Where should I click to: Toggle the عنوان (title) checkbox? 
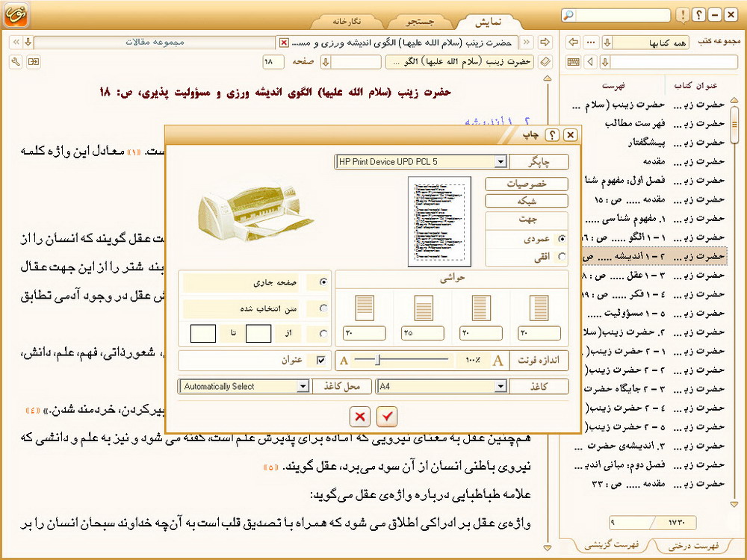[x=321, y=361]
